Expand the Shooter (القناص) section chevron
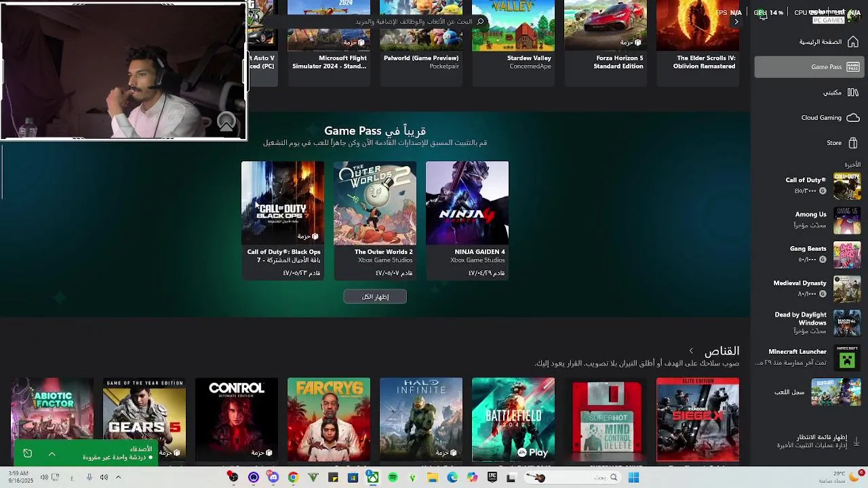 click(691, 351)
